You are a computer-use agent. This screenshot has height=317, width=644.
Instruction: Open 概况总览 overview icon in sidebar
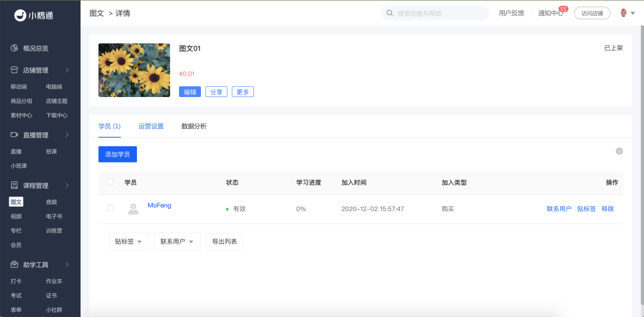click(x=15, y=48)
